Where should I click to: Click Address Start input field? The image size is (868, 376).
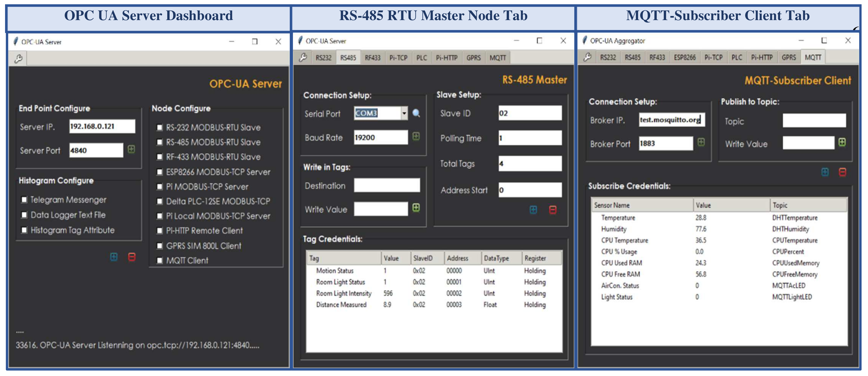click(530, 190)
